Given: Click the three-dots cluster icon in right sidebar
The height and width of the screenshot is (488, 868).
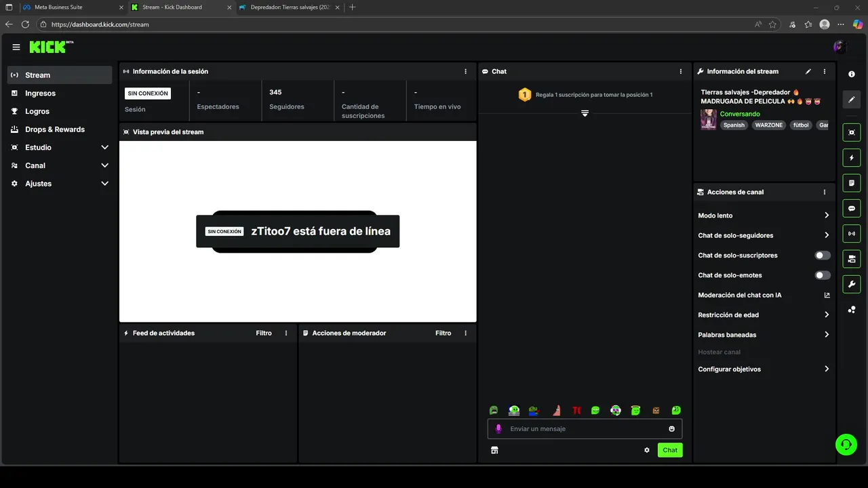Looking at the screenshot, I should click(x=852, y=310).
